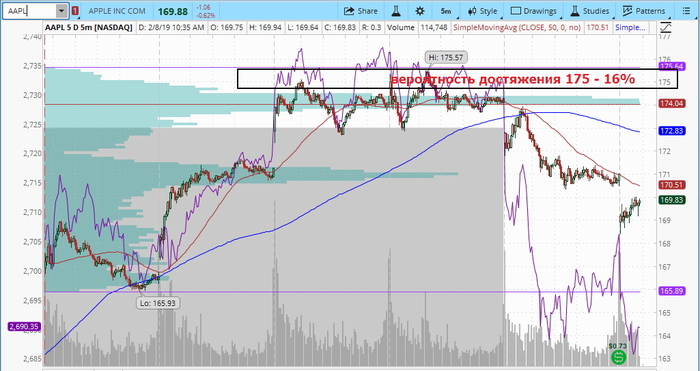The image size is (700, 371).
Task: Click the red 174.04 price tag
Action: [x=673, y=104]
